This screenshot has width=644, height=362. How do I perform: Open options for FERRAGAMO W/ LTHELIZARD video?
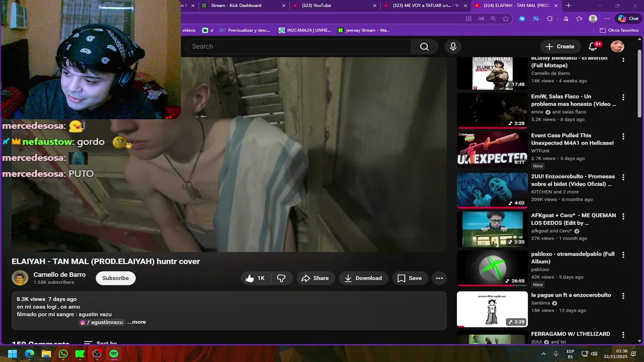click(623, 334)
